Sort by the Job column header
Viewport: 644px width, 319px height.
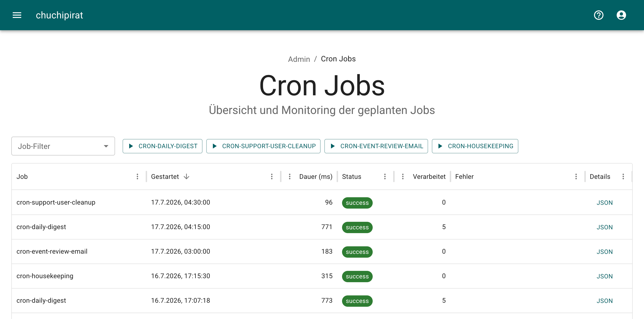[22, 177]
